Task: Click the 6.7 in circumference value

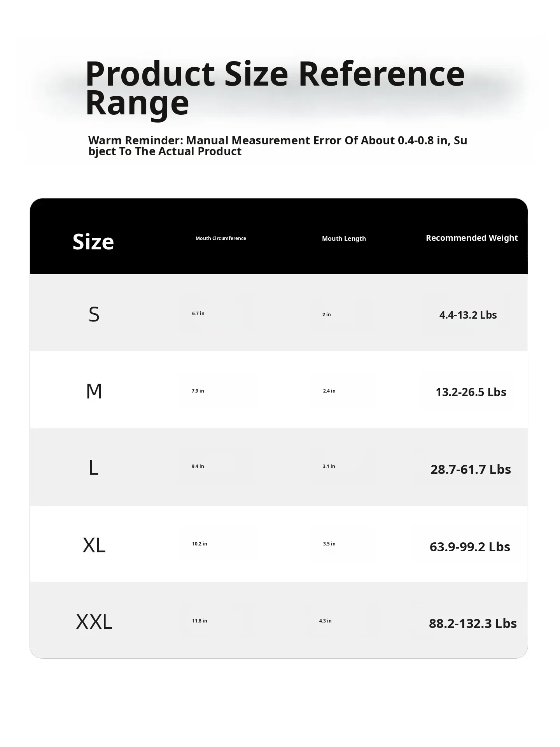Action: pos(198,313)
